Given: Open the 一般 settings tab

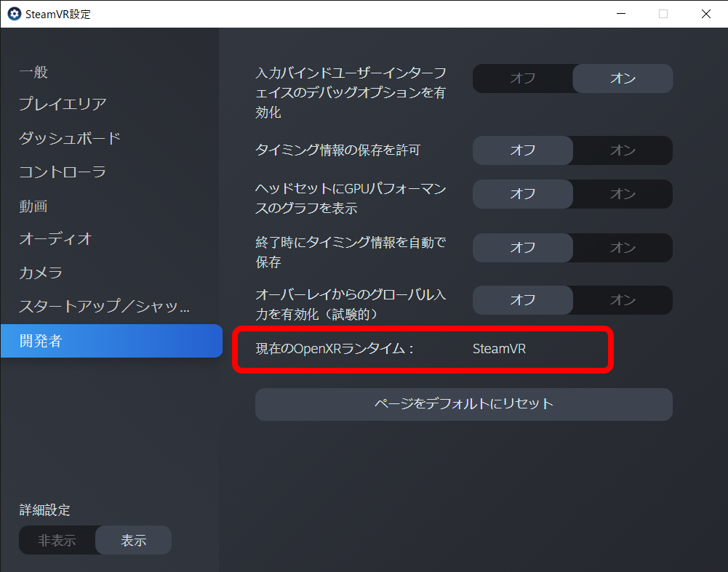Looking at the screenshot, I should 33,72.
